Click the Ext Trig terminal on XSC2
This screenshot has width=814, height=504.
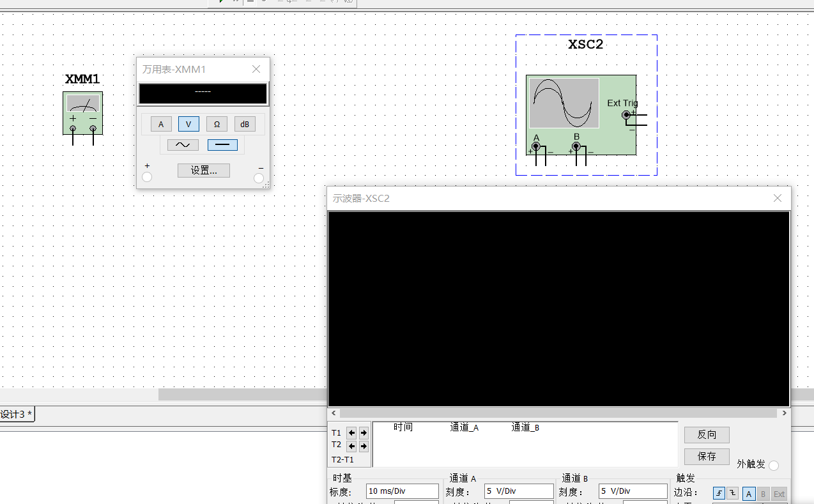coord(626,115)
